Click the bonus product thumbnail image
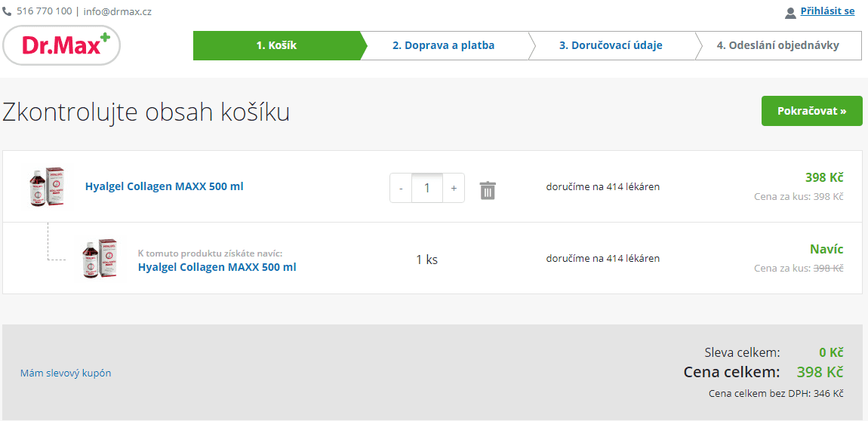This screenshot has height=421, width=868. point(100,259)
